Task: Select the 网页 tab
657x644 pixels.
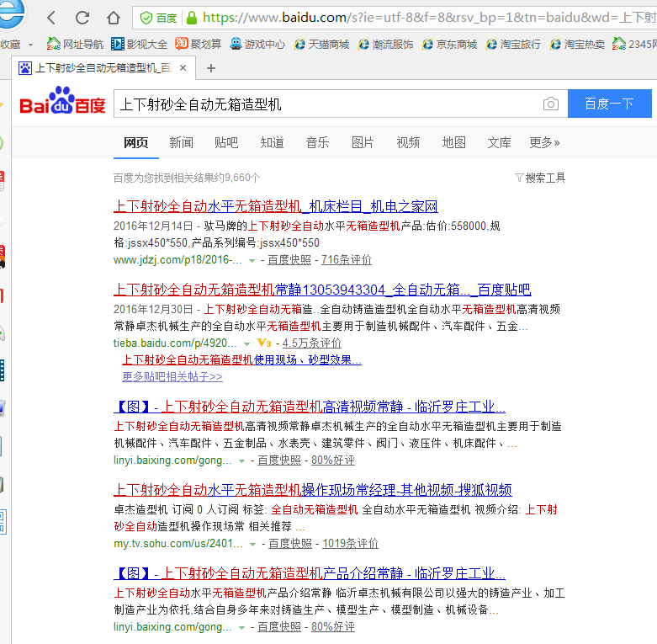Action: pos(135,142)
